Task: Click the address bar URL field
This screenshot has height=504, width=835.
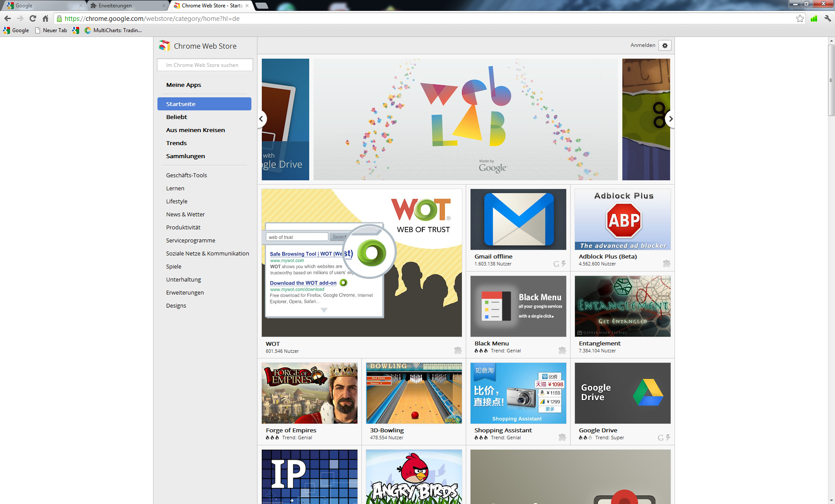Action: [428, 19]
